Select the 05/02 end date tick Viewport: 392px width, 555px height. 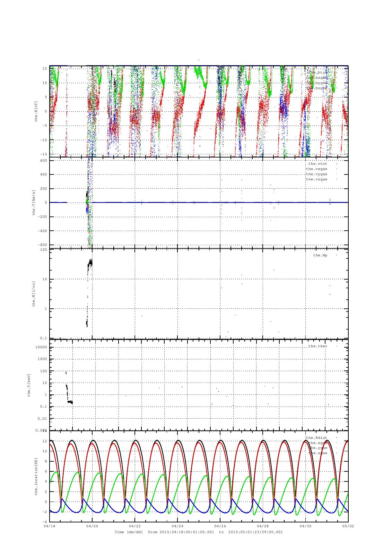click(x=348, y=526)
